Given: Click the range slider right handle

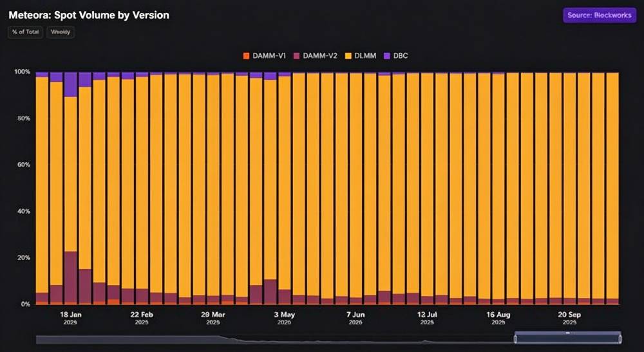Looking at the screenshot, I should [620, 339].
